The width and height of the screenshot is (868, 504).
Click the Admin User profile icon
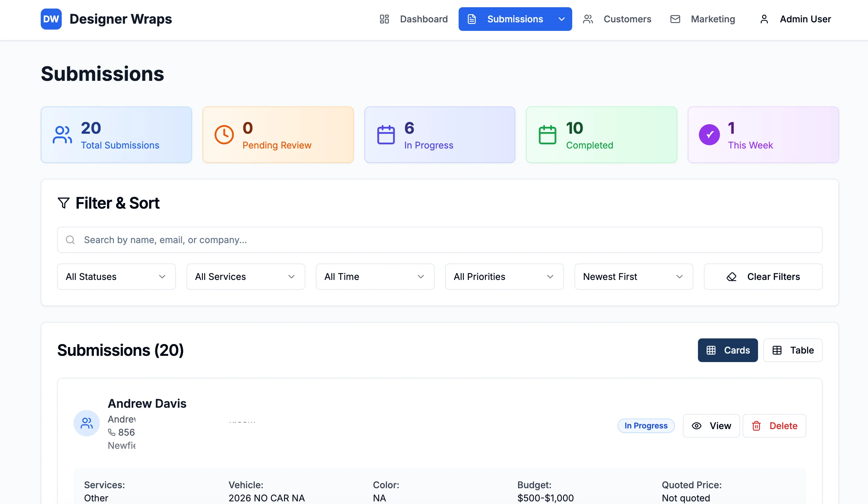764,19
